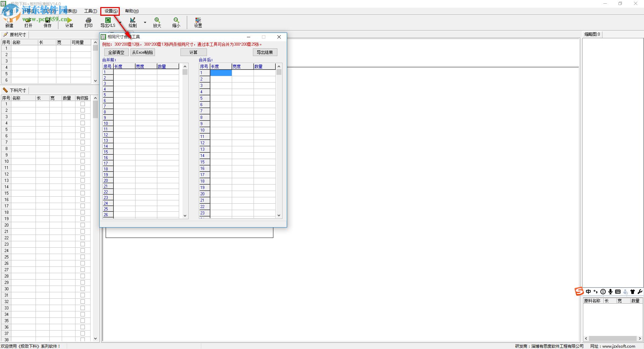Select the highlighted 长度 cell in 合并后 row 1
Viewport: 644px width, 349px height.
pos(221,73)
